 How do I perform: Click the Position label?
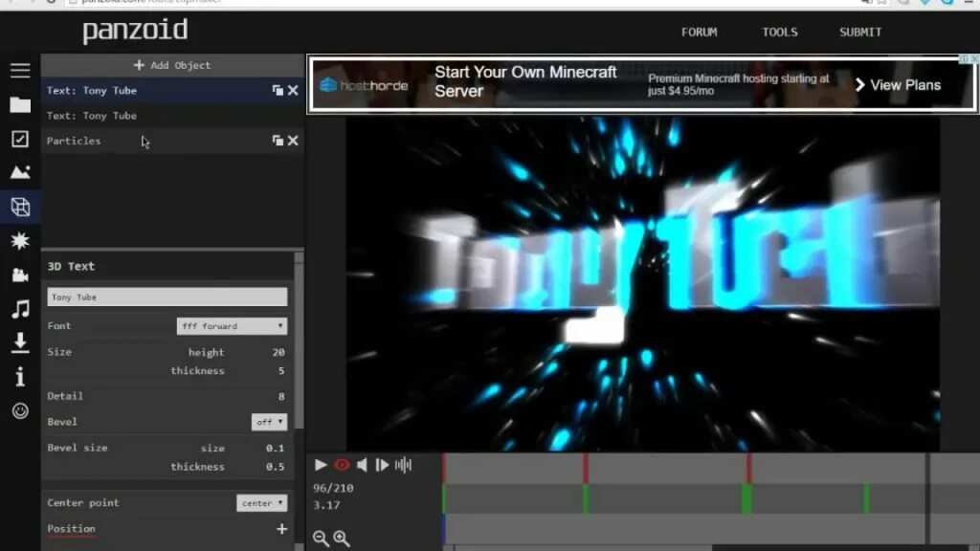[71, 528]
